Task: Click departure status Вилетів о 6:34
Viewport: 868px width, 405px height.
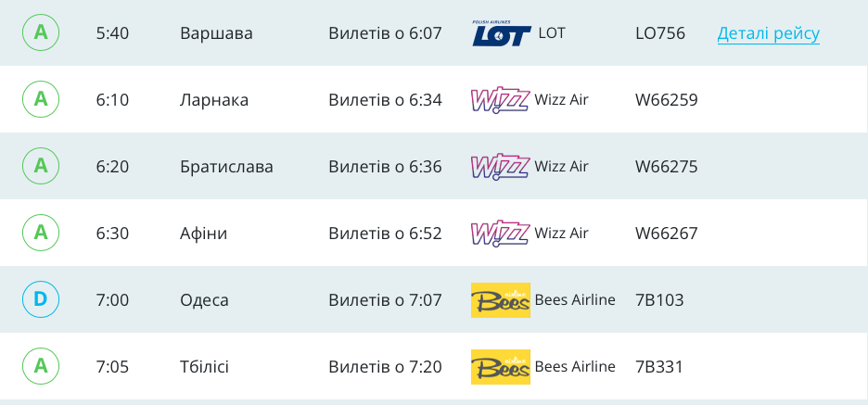Action: click(x=385, y=100)
